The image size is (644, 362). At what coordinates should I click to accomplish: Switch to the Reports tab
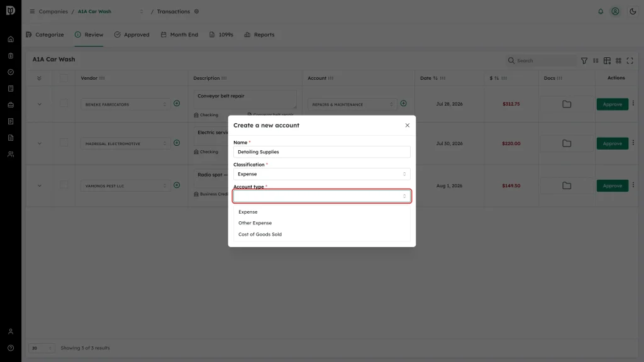click(259, 35)
